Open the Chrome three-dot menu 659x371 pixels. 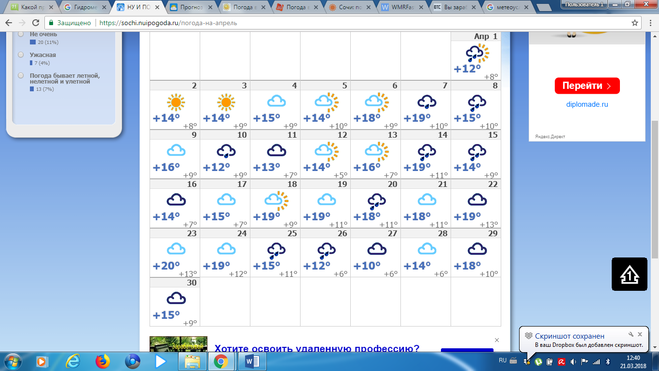(x=651, y=23)
